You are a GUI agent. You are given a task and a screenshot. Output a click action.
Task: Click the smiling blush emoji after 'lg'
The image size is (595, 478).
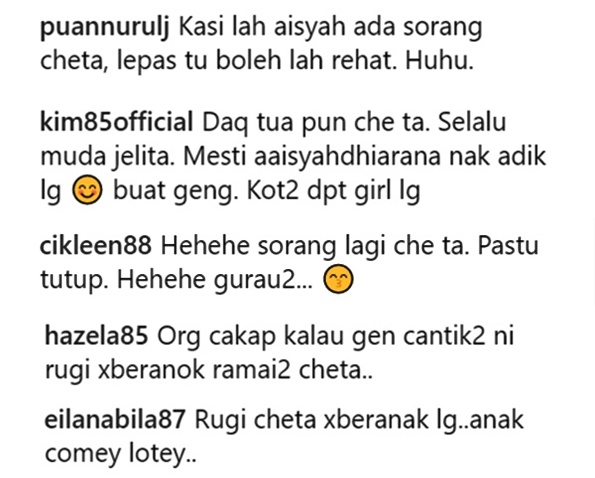pos(87,190)
